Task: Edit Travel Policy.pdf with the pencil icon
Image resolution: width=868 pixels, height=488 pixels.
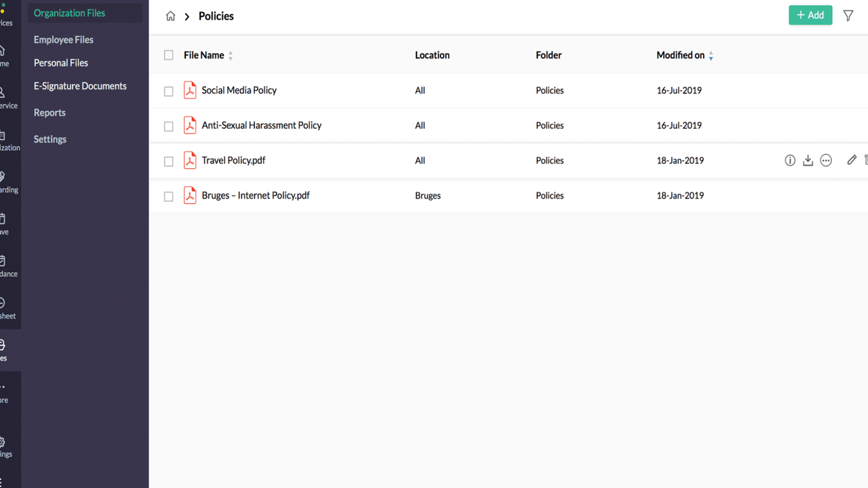Action: pos(851,160)
